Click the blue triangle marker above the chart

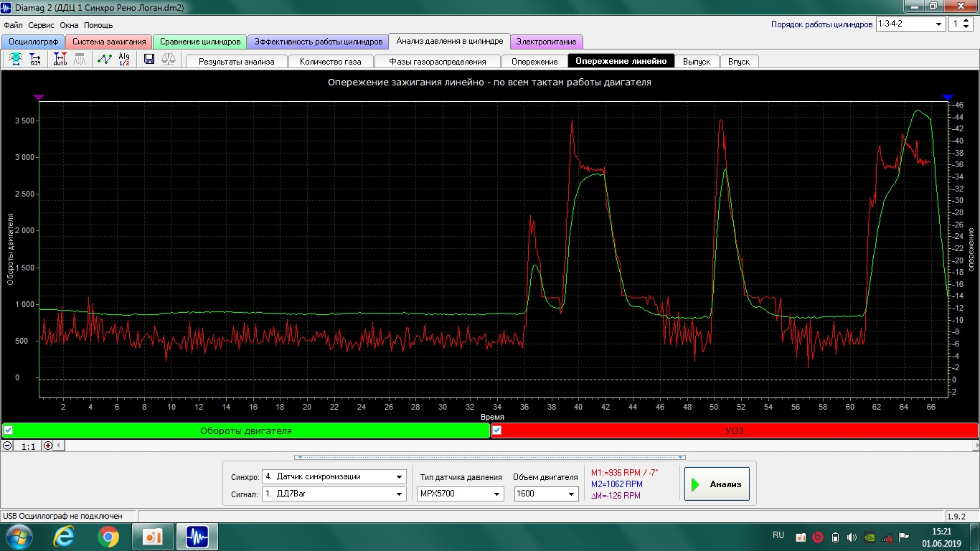[948, 97]
